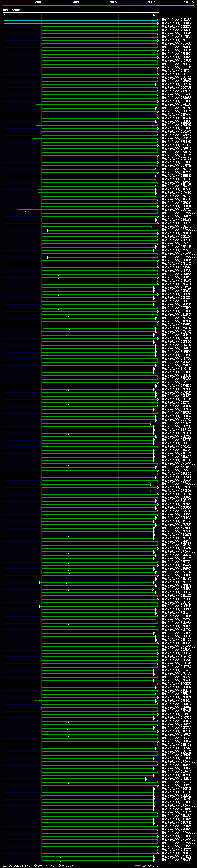
Task: Click hit label UniRef100_B8I6R8
Action: tap(177, 423)
